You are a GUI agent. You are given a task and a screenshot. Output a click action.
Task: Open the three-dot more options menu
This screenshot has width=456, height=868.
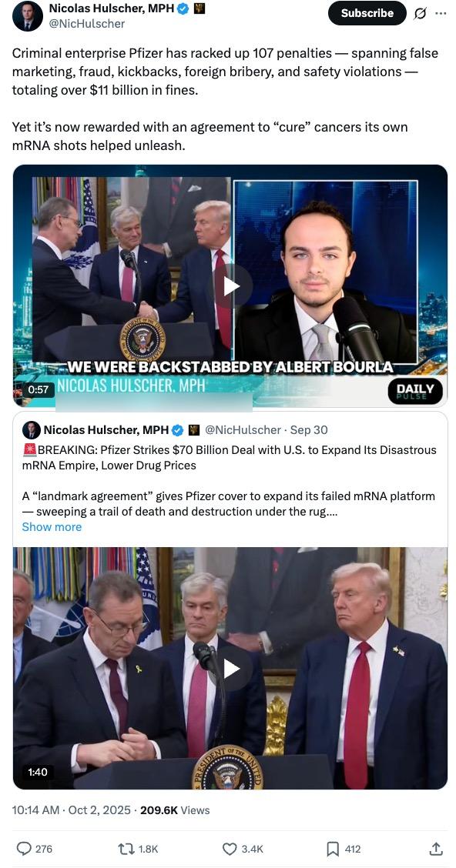click(x=441, y=13)
